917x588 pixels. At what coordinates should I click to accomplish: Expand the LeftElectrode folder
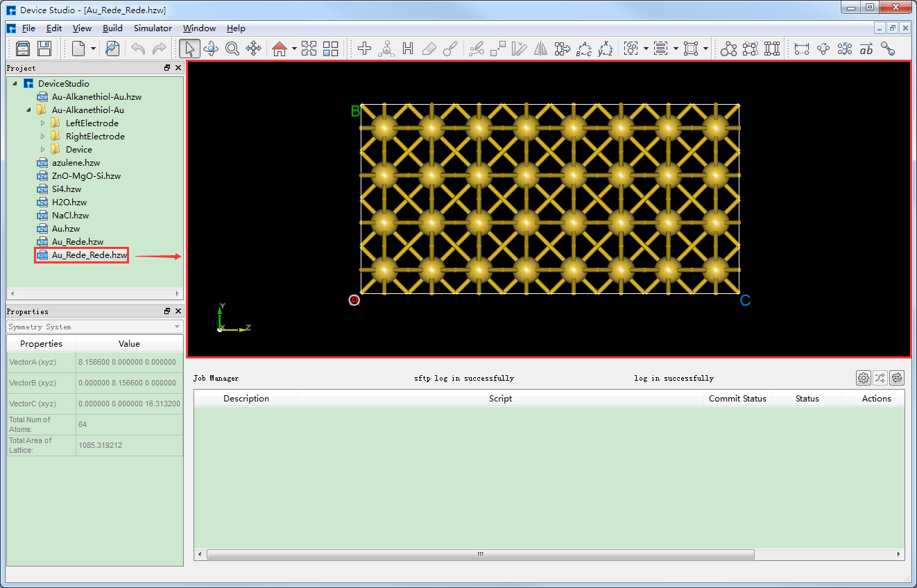tap(42, 123)
